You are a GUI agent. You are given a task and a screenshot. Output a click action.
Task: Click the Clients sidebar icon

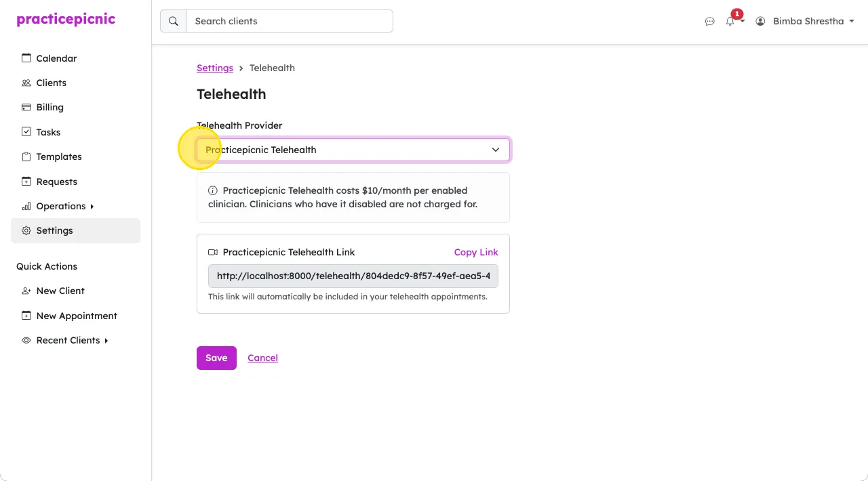(26, 83)
